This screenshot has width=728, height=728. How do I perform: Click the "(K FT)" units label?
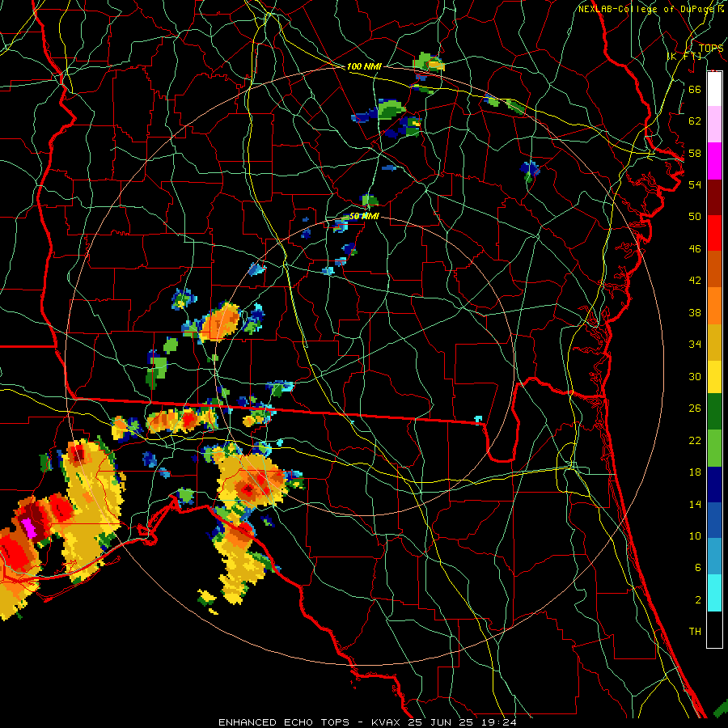coord(684,56)
